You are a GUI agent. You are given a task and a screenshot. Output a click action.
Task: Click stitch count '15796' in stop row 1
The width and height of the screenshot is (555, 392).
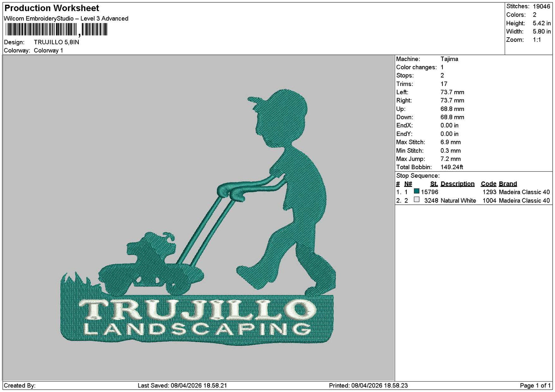pyautogui.click(x=429, y=192)
